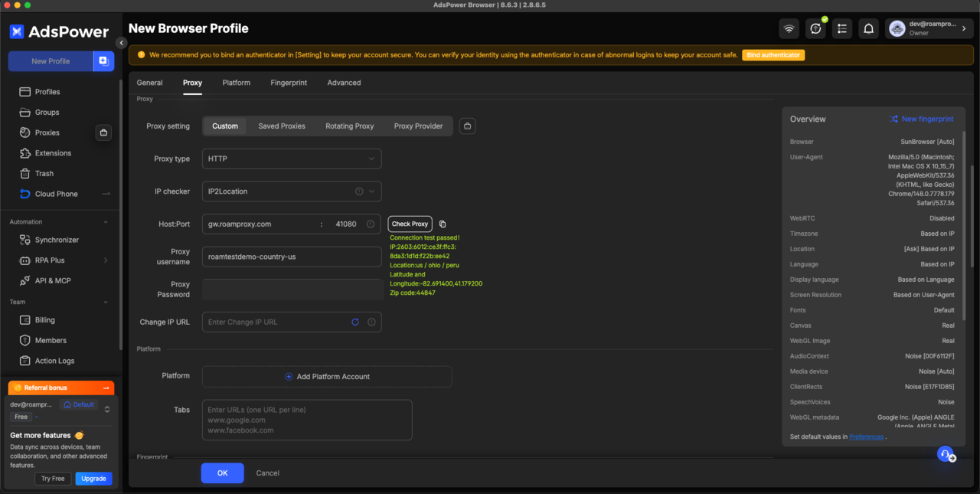This screenshot has width=980, height=494.
Task: Click the network Wi-Fi status icon
Action: 789,28
